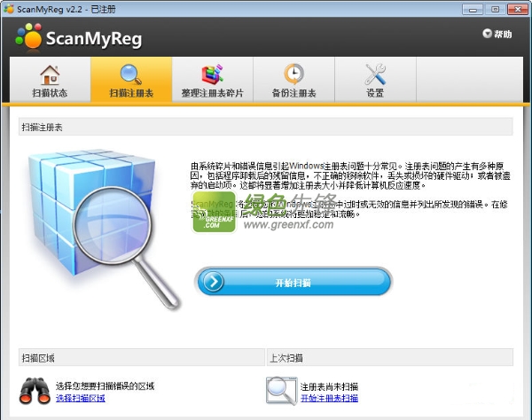Minimize the ScanMyReg window

tap(473, 9)
